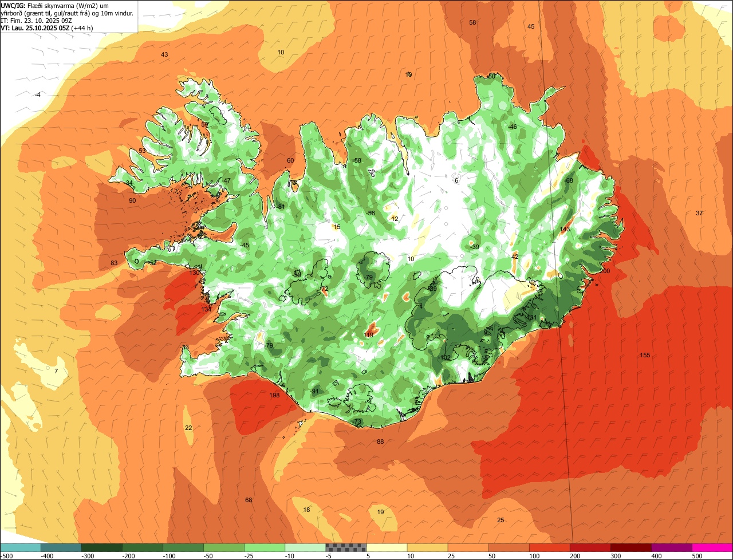
Task: Click the title line 'UWC/IG: Flæði skynvarma (W/m2) um'
Action: tap(55, 5)
